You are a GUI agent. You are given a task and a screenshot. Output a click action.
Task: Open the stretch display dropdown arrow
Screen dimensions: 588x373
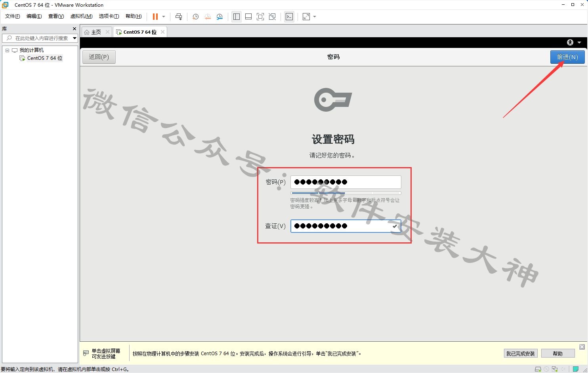tap(315, 17)
